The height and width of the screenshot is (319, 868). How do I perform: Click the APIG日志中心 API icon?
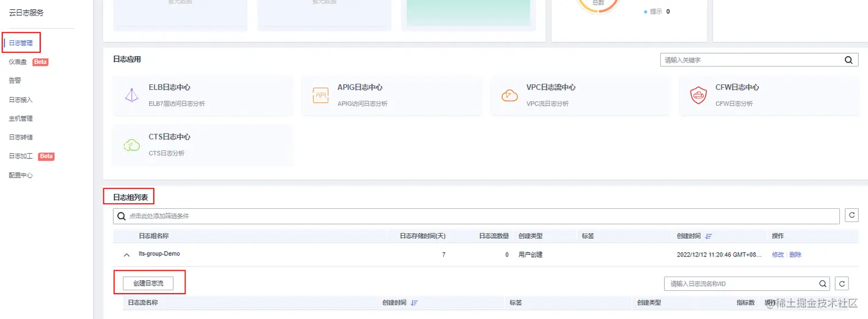pos(320,95)
